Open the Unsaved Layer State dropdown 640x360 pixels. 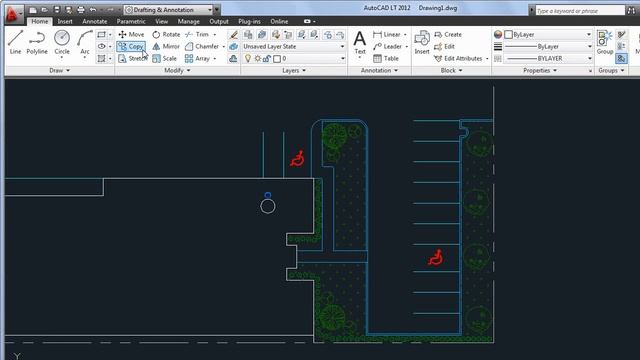293,47
